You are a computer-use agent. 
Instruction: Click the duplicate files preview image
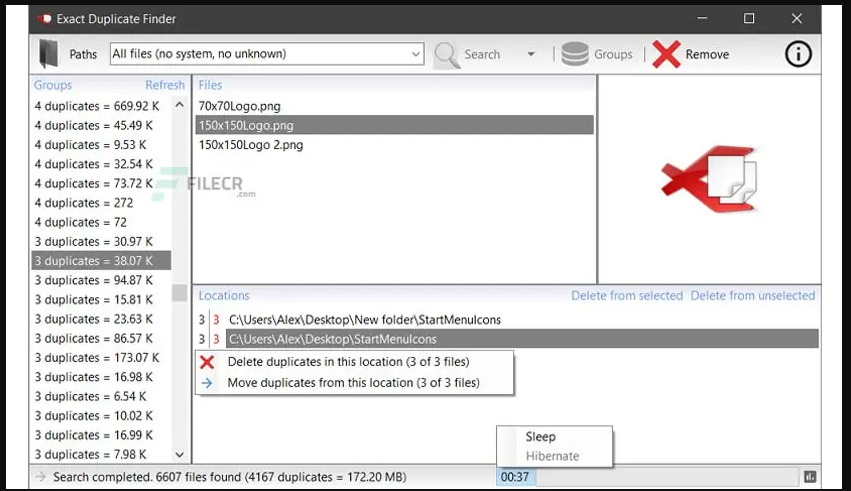pos(709,178)
